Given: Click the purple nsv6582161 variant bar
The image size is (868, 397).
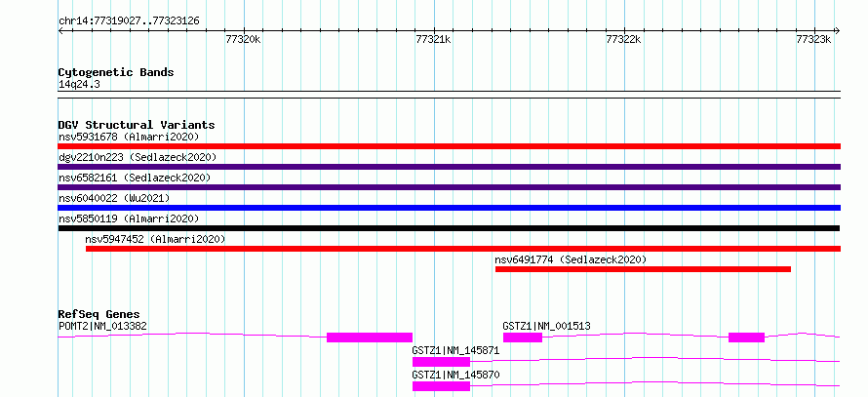Looking at the screenshot, I should click(449, 187).
